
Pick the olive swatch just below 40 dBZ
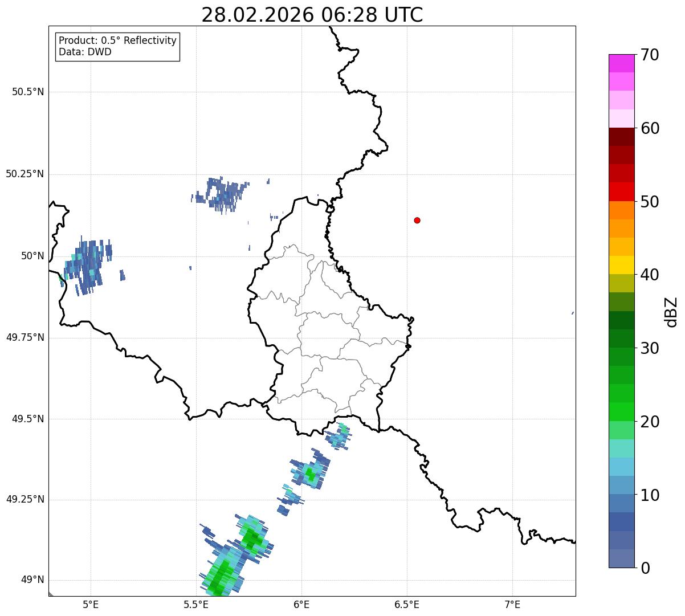tap(621, 283)
